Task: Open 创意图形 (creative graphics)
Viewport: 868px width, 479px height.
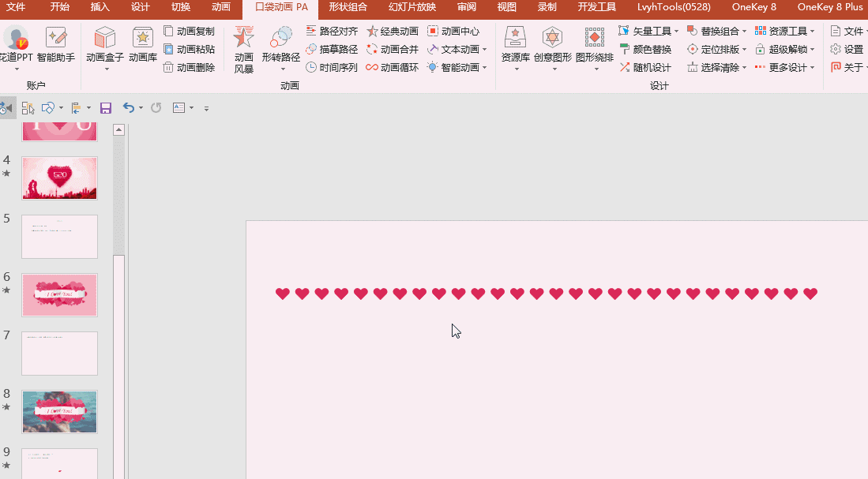Action: click(554, 49)
